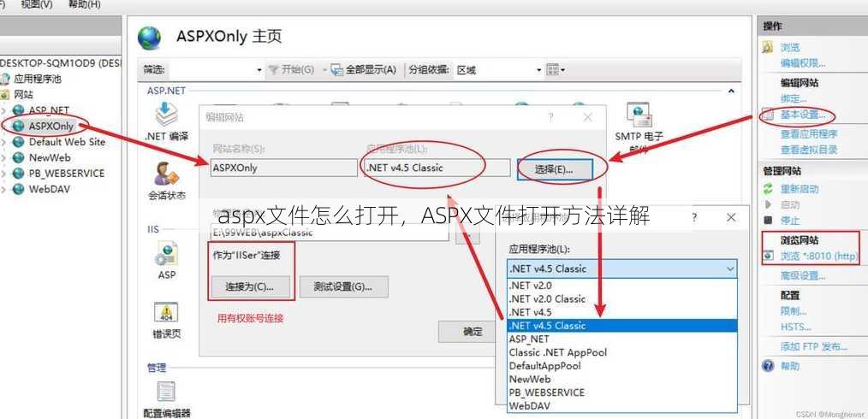Open the SMTP 电子邮件 icon
The width and height of the screenshot is (868, 419).
tap(639, 115)
